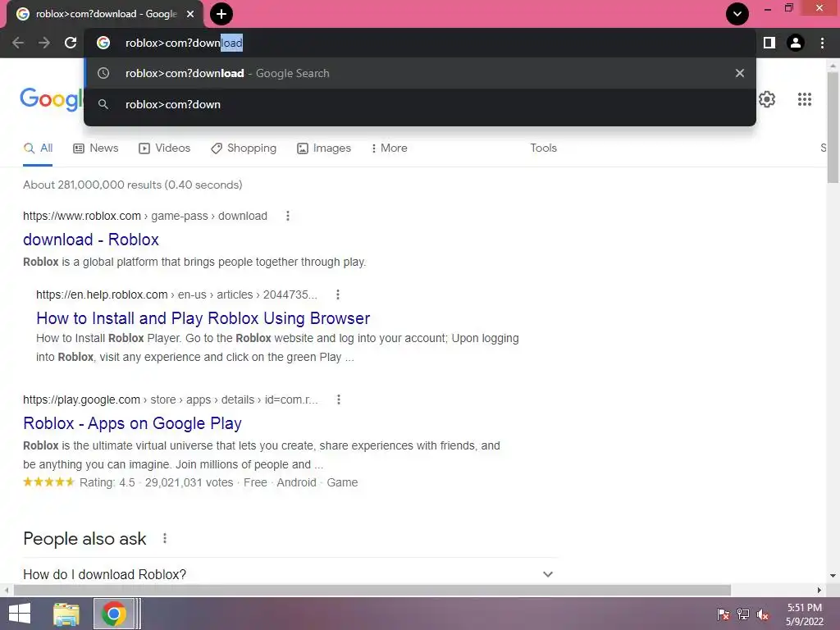The height and width of the screenshot is (630, 840).
Task: Open File Explorer from taskbar
Action: coord(66,614)
